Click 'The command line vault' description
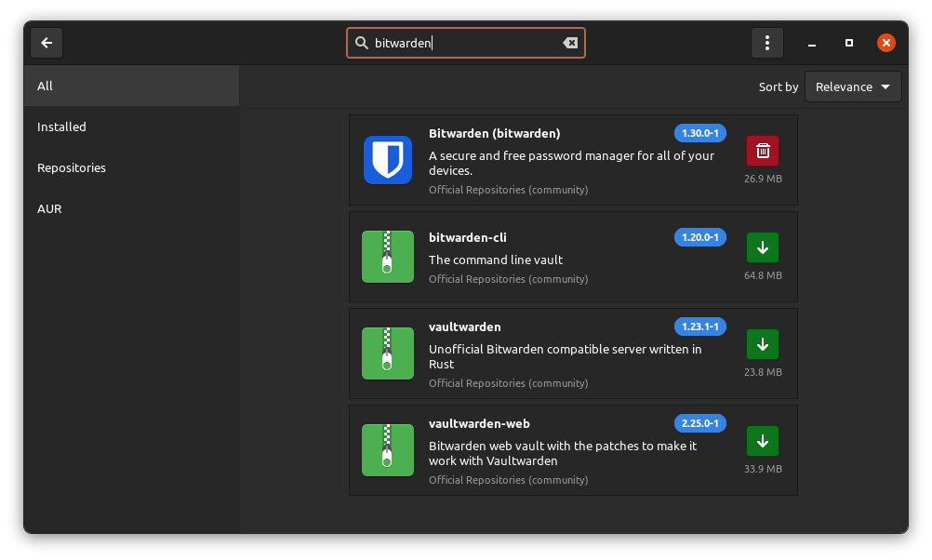This screenshot has height=560, width=932. (496, 260)
